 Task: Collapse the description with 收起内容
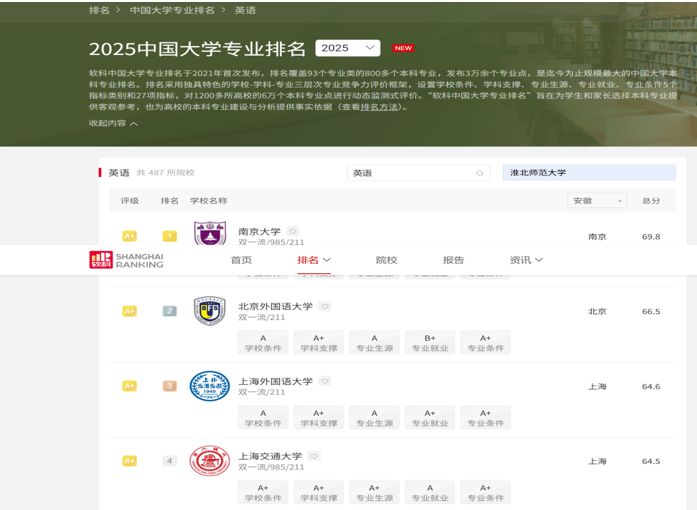(113, 123)
